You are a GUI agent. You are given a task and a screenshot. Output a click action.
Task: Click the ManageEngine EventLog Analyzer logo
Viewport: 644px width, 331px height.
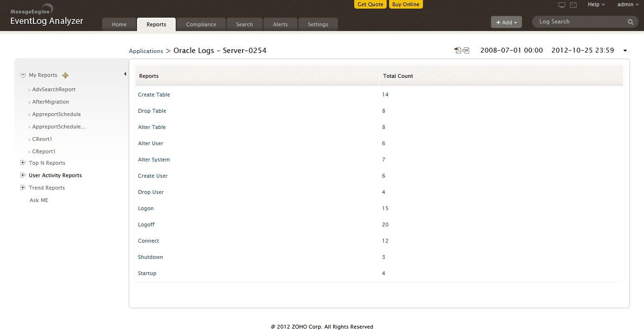[x=47, y=15]
